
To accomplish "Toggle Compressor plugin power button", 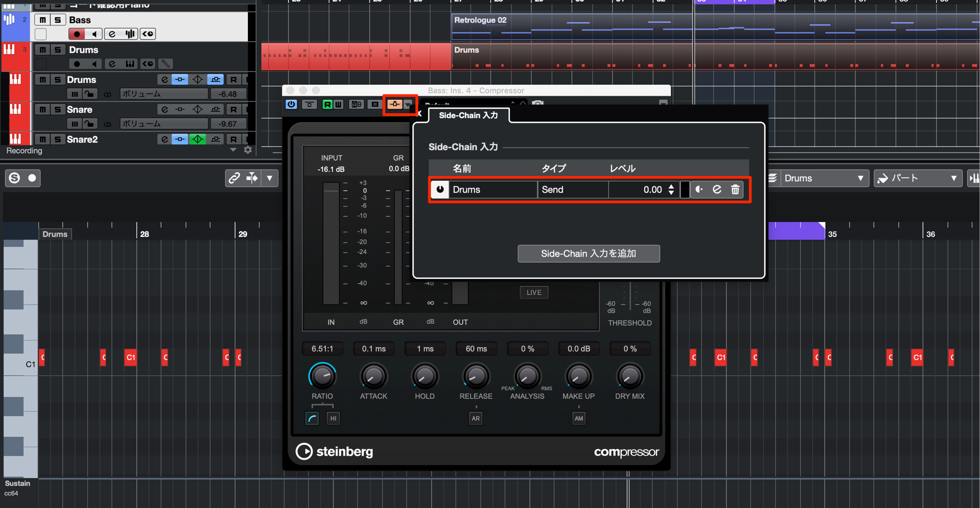I will tap(291, 104).
